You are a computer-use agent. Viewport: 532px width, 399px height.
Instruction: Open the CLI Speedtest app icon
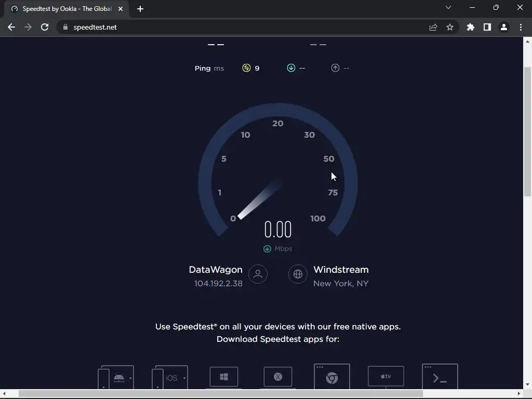pyautogui.click(x=440, y=377)
